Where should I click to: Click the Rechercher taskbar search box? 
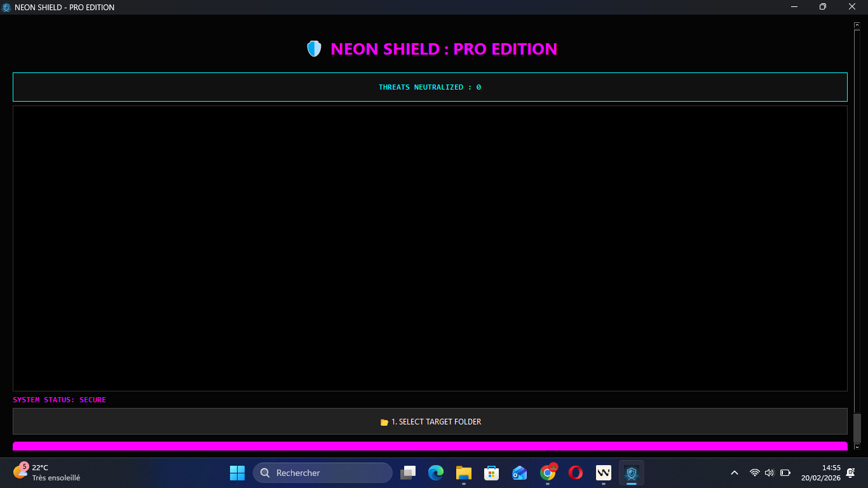[323, 473]
